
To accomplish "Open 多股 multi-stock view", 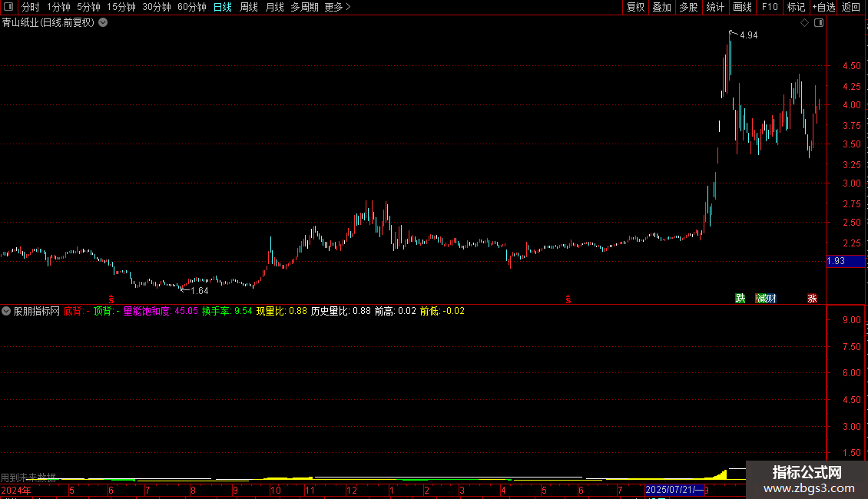I will pos(688,7).
